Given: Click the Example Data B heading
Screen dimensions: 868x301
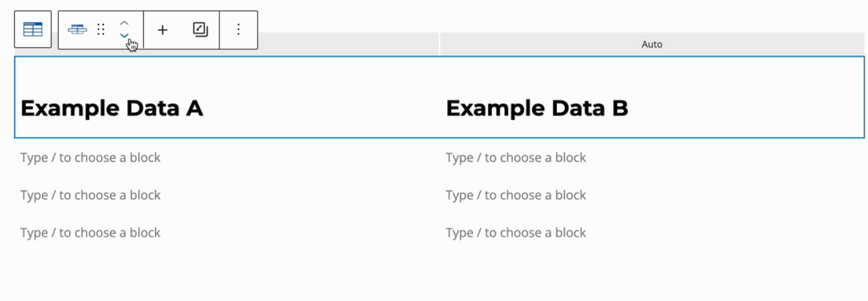Looking at the screenshot, I should [537, 109].
